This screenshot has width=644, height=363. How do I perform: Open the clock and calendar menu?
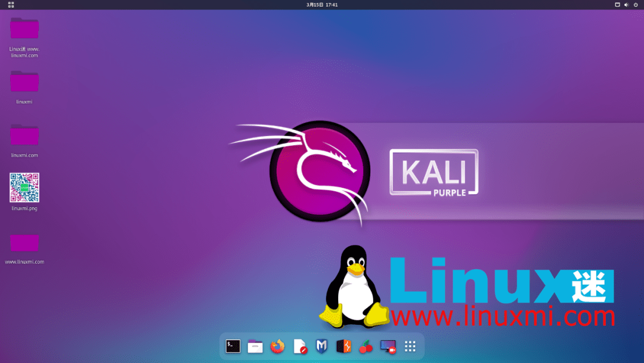click(322, 5)
